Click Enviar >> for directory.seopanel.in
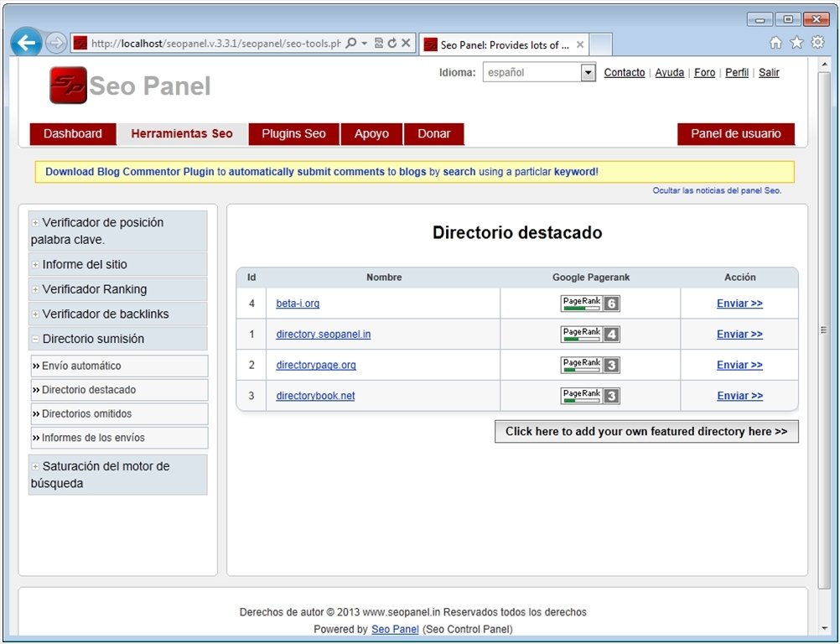 (739, 335)
